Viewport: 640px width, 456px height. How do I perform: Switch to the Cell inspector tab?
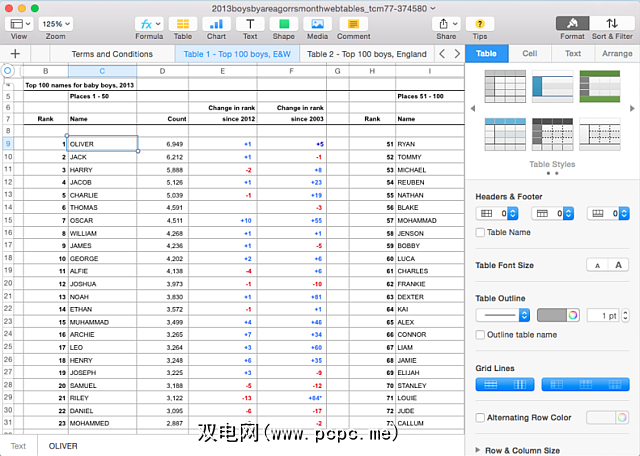coord(530,54)
